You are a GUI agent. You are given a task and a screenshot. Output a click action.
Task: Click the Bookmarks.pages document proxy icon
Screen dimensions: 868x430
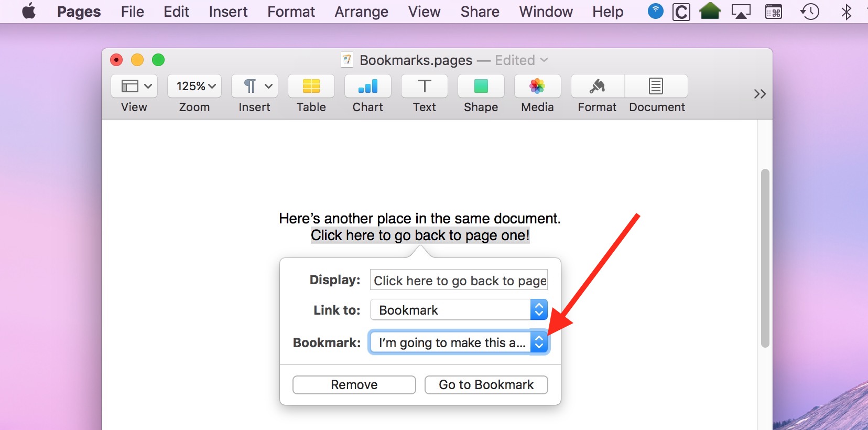(346, 60)
